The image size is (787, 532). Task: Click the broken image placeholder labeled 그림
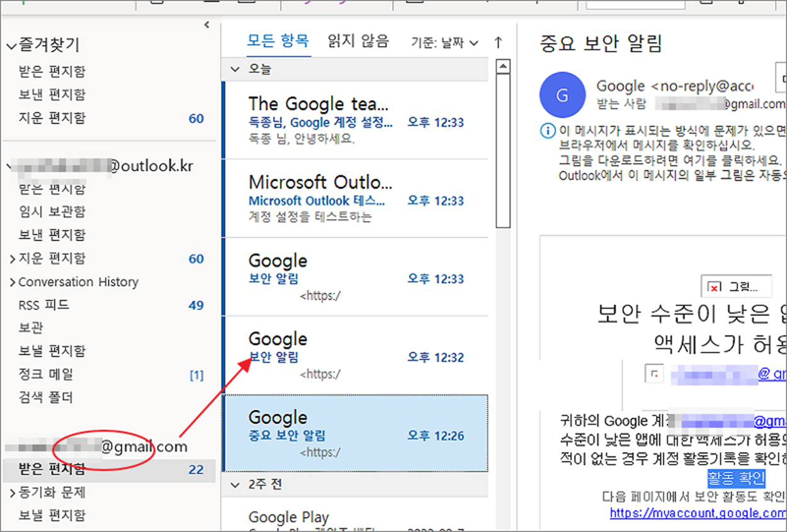(x=737, y=286)
